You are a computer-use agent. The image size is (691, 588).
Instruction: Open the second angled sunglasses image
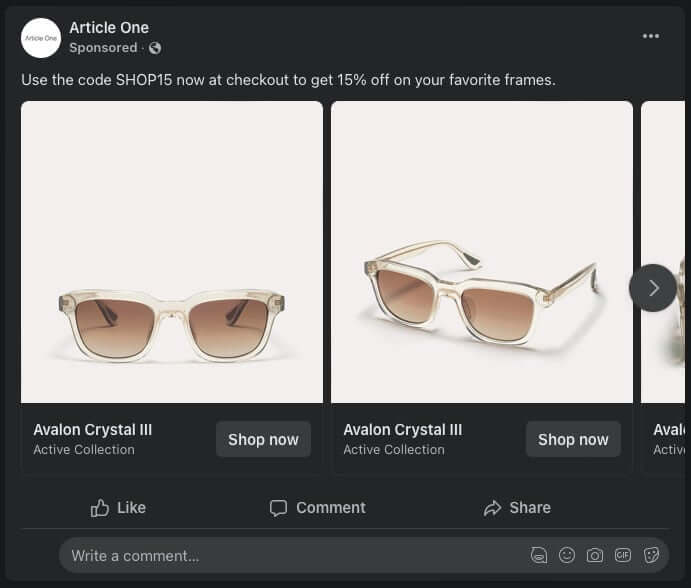point(482,252)
